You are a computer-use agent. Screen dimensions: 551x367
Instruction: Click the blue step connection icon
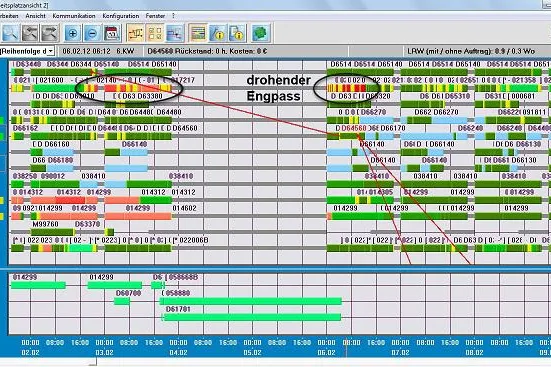click(x=175, y=33)
